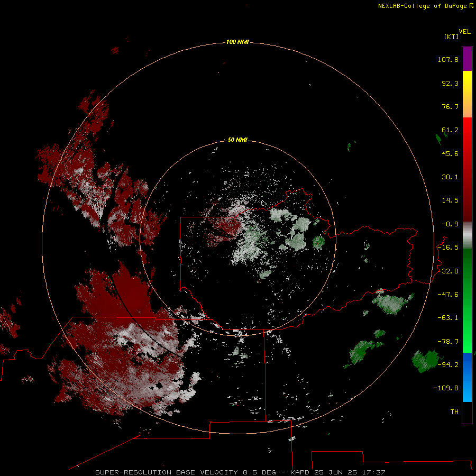The height and width of the screenshot is (476, 476).
Task: Click the -47.6 velocity scale value
Action: coord(448,295)
